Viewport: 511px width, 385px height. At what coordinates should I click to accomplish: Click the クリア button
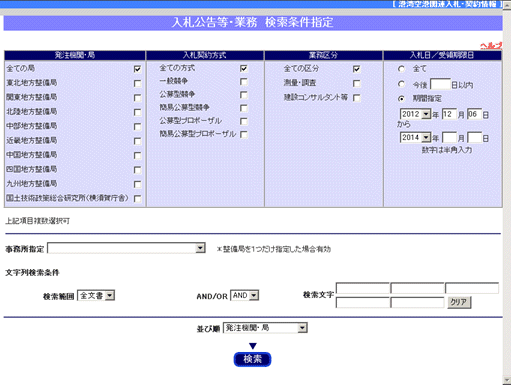point(459,302)
